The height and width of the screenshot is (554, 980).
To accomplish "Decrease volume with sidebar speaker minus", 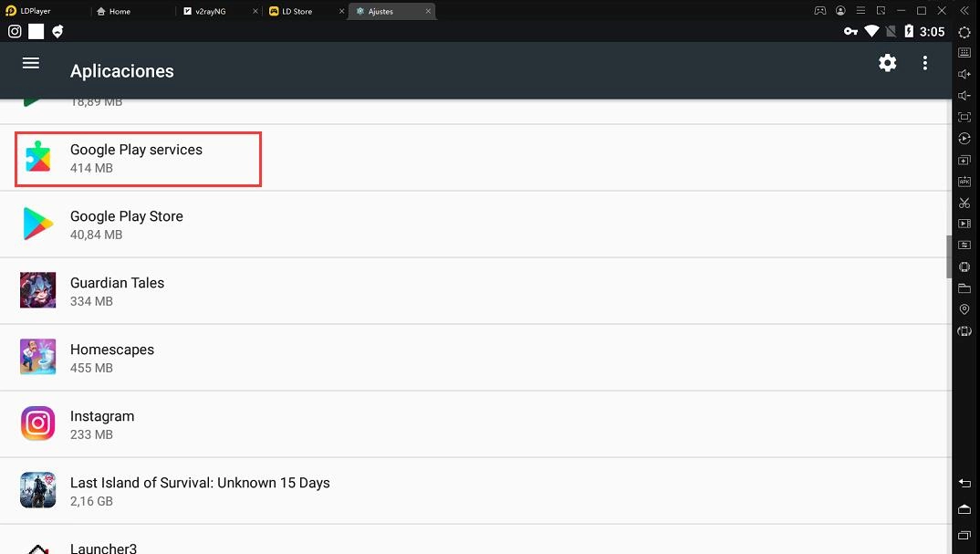I will click(964, 96).
